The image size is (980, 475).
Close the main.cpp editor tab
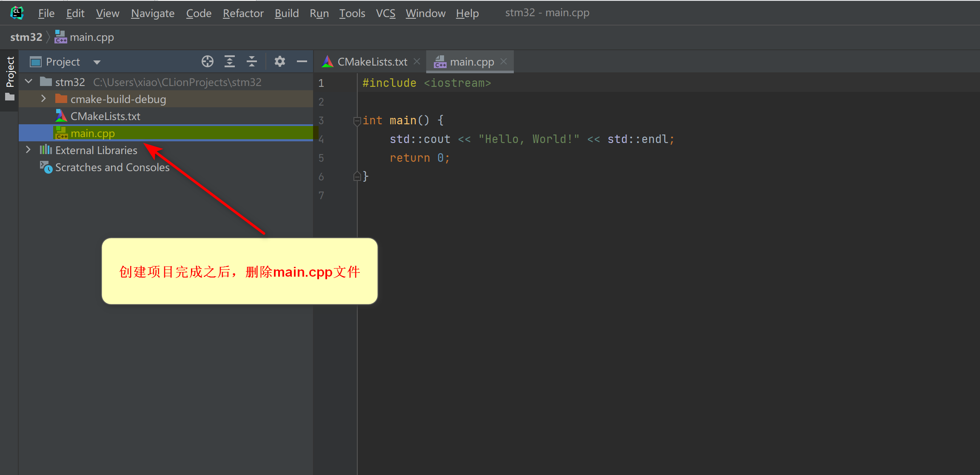click(x=504, y=62)
